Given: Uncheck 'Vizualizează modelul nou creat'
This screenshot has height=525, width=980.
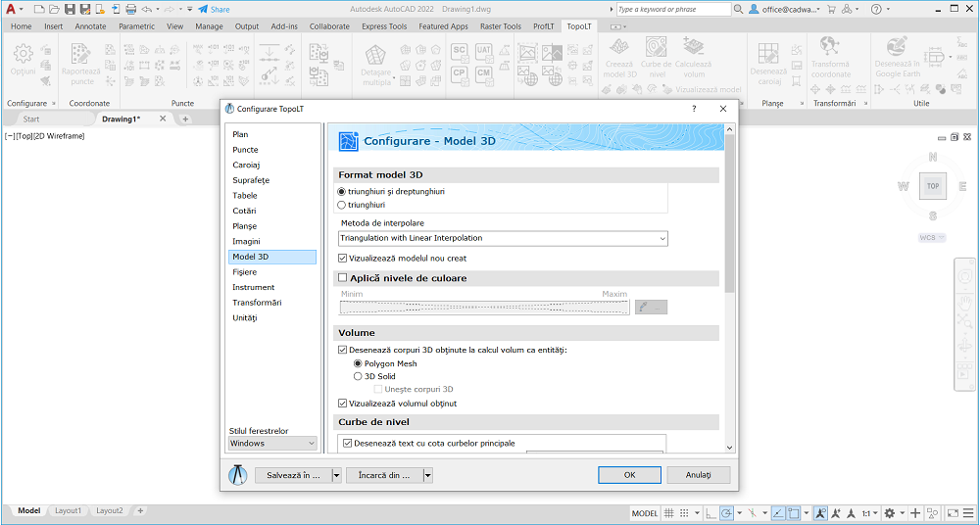Looking at the screenshot, I should pyautogui.click(x=342, y=258).
